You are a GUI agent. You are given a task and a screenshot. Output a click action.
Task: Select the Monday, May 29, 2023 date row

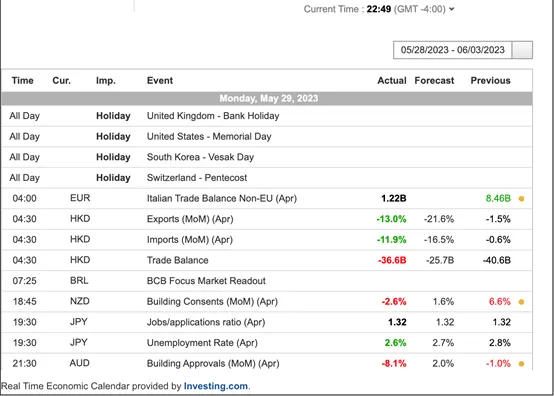pos(267,98)
